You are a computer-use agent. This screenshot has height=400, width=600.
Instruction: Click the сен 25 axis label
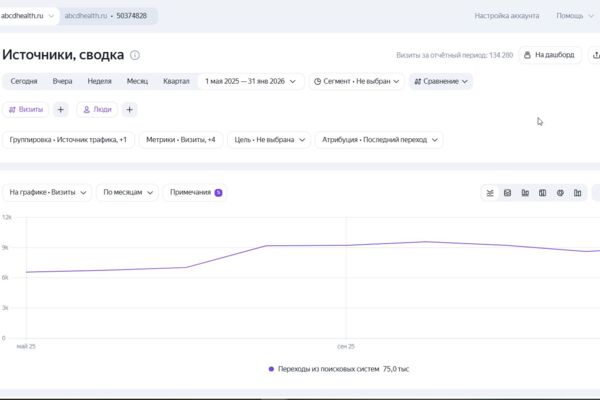tap(346, 346)
